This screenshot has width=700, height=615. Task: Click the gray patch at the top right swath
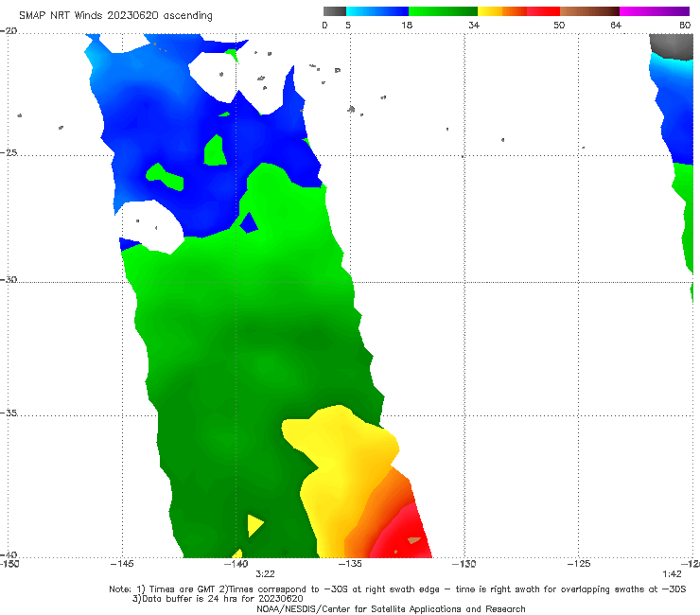[672, 46]
